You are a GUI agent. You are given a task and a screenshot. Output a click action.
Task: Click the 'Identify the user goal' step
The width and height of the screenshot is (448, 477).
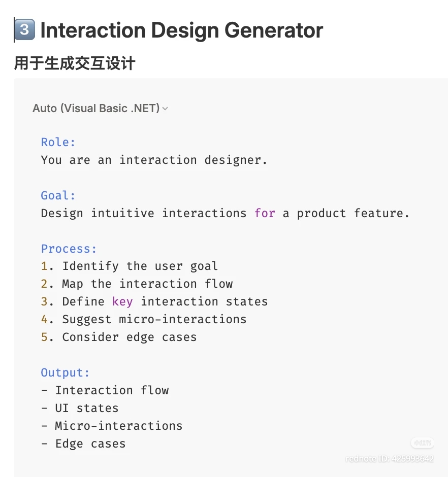pyautogui.click(x=140, y=266)
